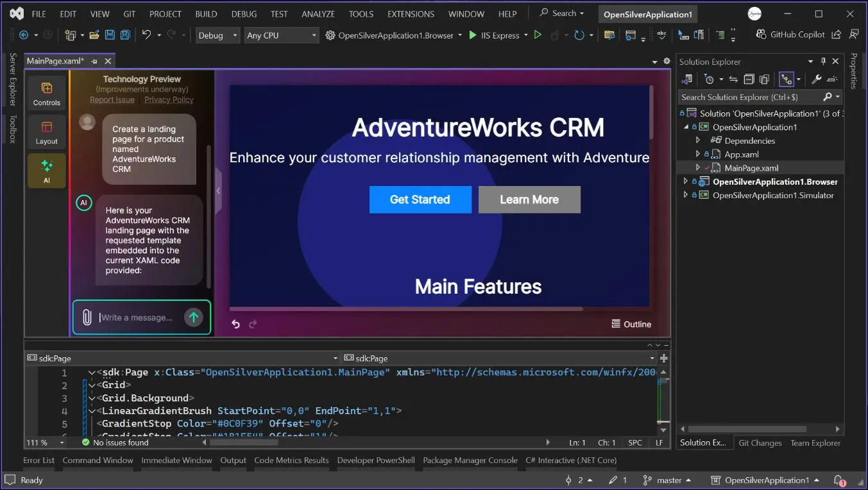
Task: Click the share icon next to GitHub Copilot
Action: point(836,35)
